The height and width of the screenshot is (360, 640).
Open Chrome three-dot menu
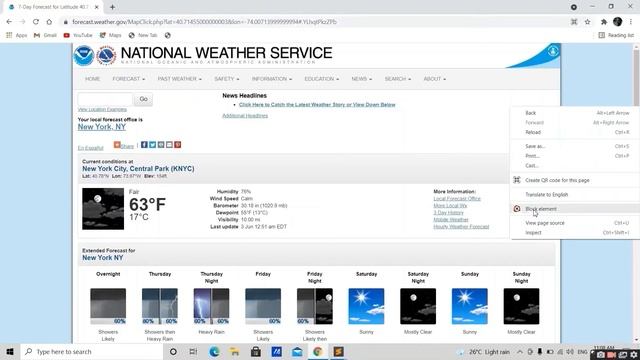pyautogui.click(x=631, y=22)
